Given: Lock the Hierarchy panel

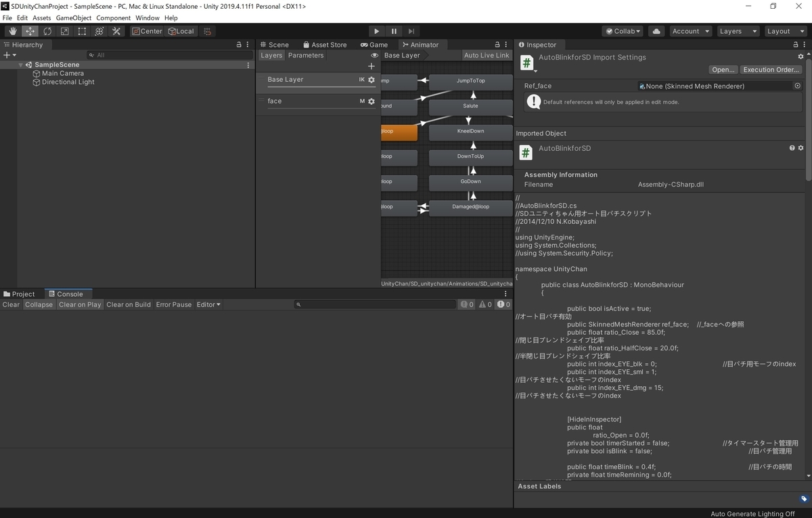Looking at the screenshot, I should click(x=238, y=45).
